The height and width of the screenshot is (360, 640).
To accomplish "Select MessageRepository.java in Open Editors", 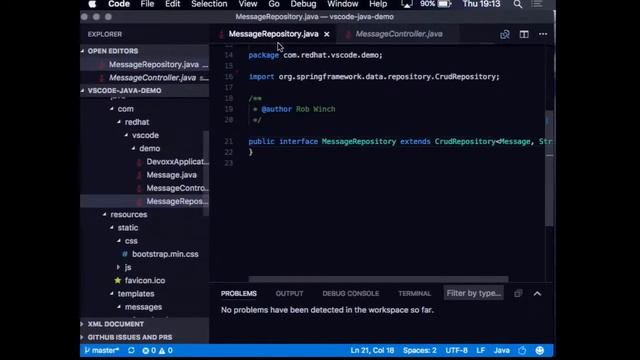I will [154, 64].
